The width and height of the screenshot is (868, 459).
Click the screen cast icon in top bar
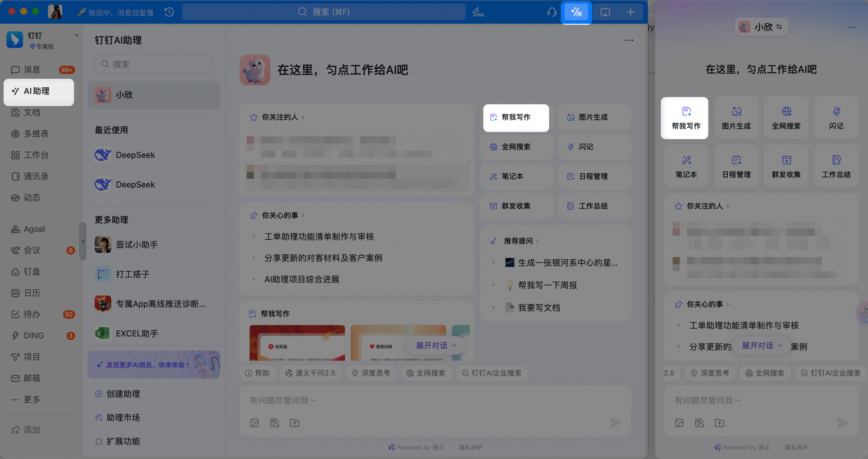[605, 12]
